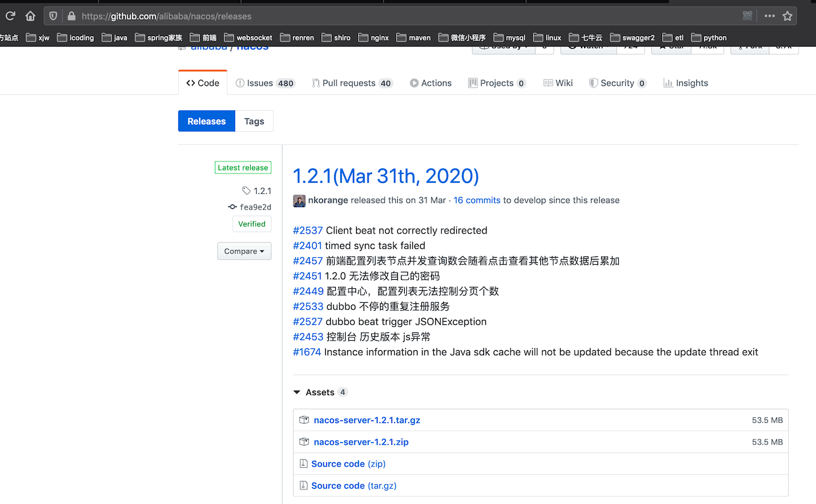Open the java bookmarks folder

[x=115, y=37]
